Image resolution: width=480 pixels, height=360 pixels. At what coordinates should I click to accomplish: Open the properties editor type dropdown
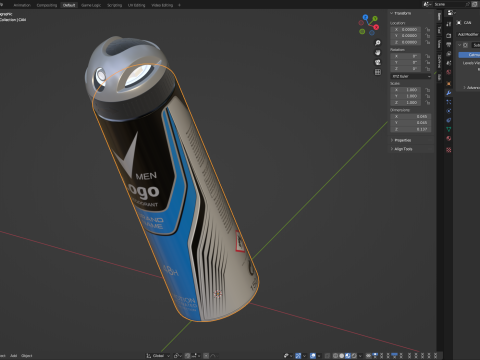(452, 13)
